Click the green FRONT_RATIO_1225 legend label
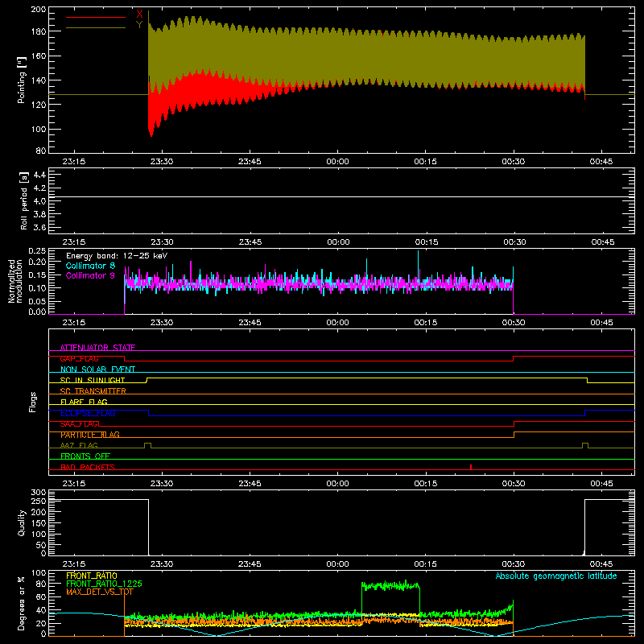 click(x=105, y=584)
